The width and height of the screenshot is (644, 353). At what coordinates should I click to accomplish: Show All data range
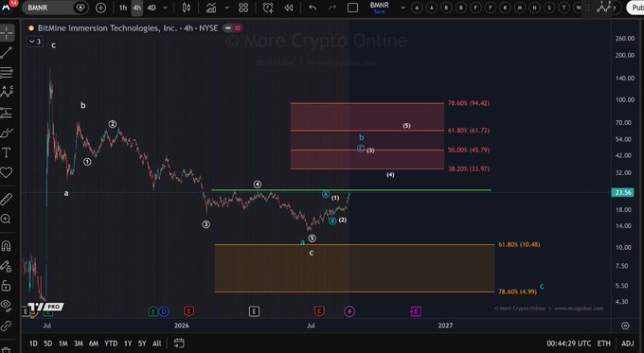[156, 344]
